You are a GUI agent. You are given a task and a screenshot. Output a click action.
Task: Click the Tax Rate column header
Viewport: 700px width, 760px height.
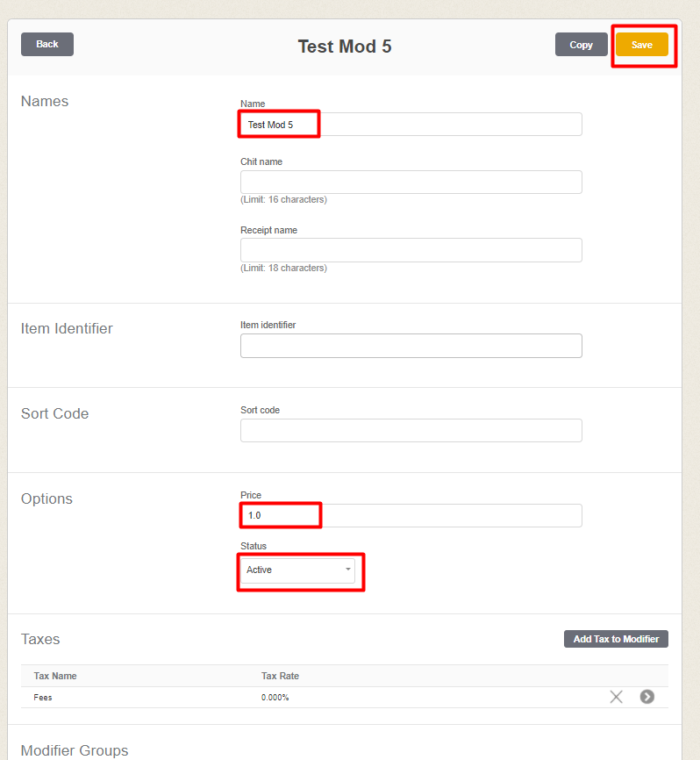coord(280,676)
